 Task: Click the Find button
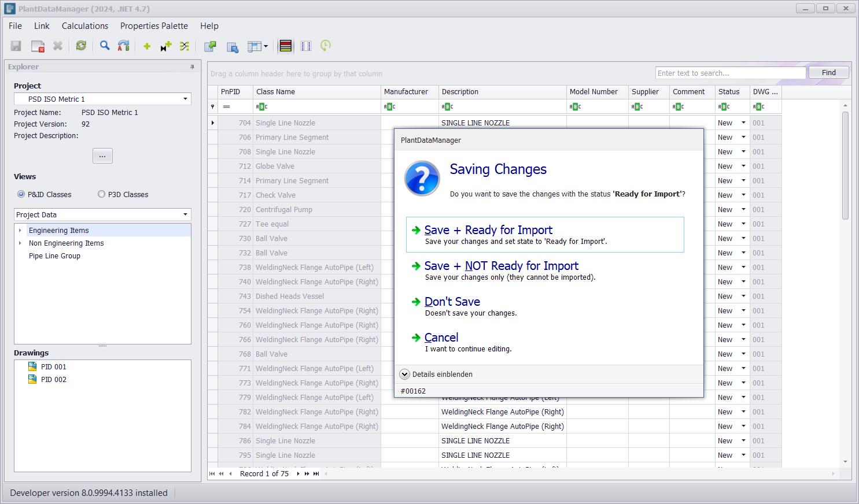pos(828,72)
